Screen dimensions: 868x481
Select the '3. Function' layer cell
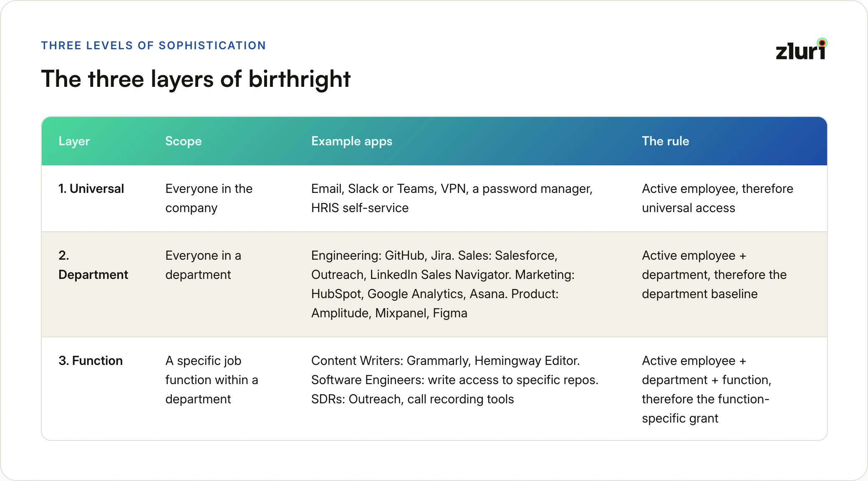click(91, 361)
